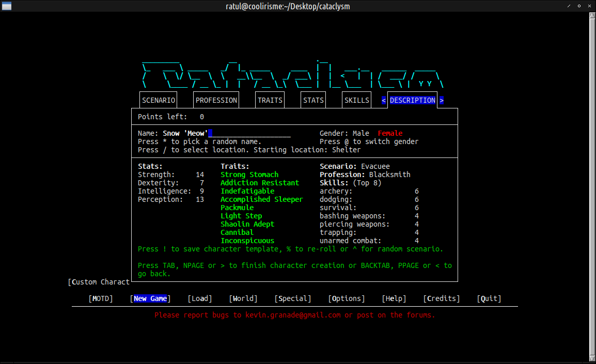Click the highlighted DESCRIPTION tab
This screenshot has width=596, height=364.
click(x=413, y=100)
